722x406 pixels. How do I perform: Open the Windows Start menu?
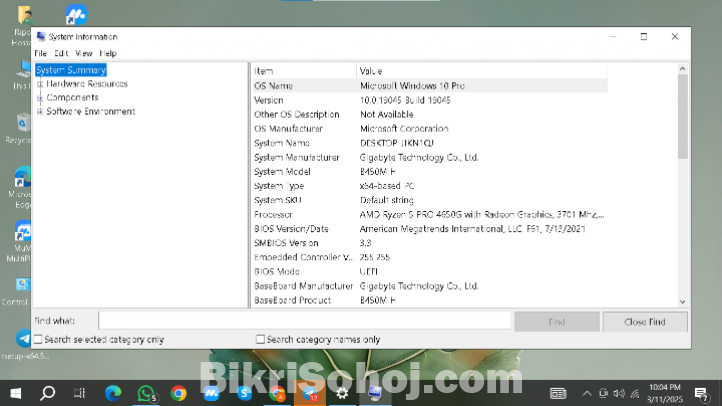coord(16,394)
